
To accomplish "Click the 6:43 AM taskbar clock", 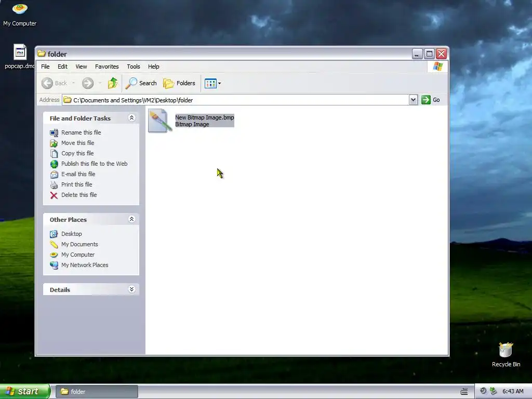I will coord(513,391).
